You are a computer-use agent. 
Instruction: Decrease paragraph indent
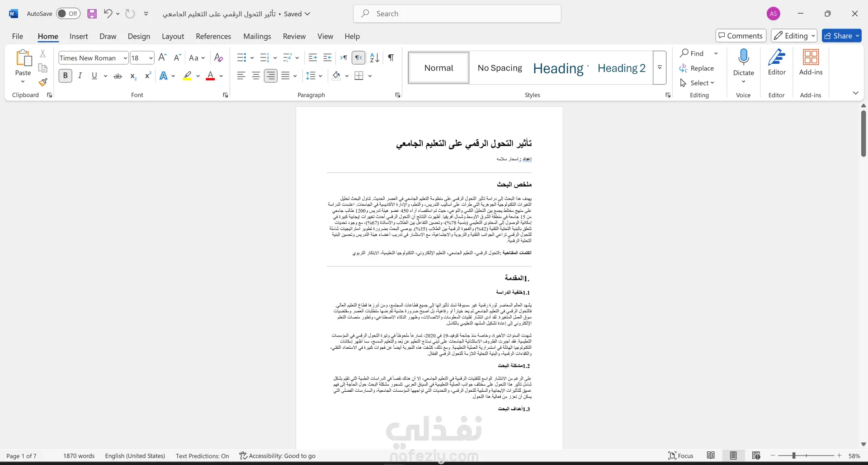pyautogui.click(x=312, y=57)
